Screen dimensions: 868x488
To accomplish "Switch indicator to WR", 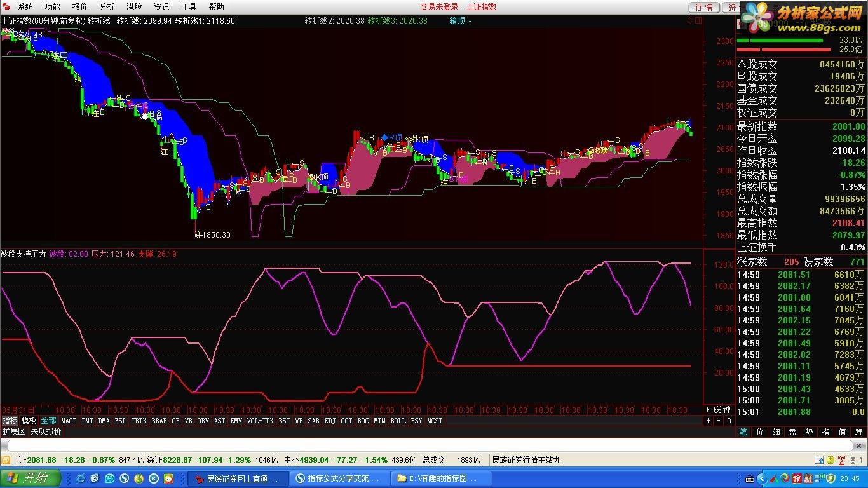I will (x=299, y=421).
